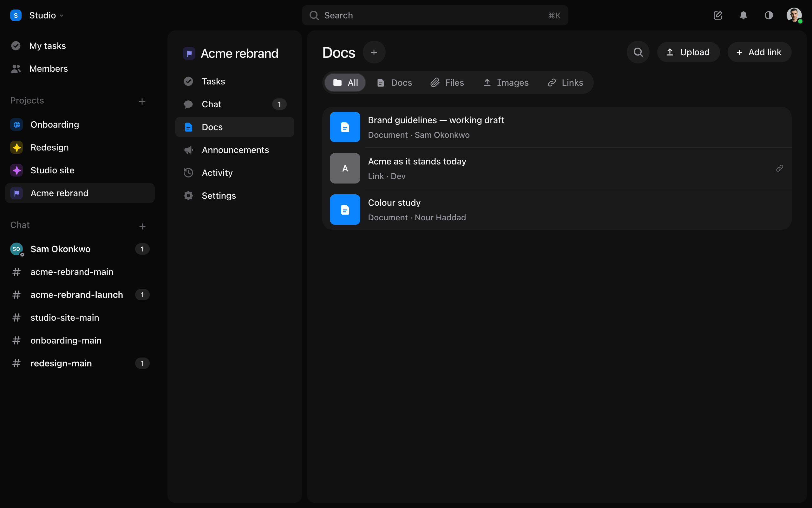Switch to the Files filter tab
This screenshot has width=812, height=508.
(x=447, y=83)
